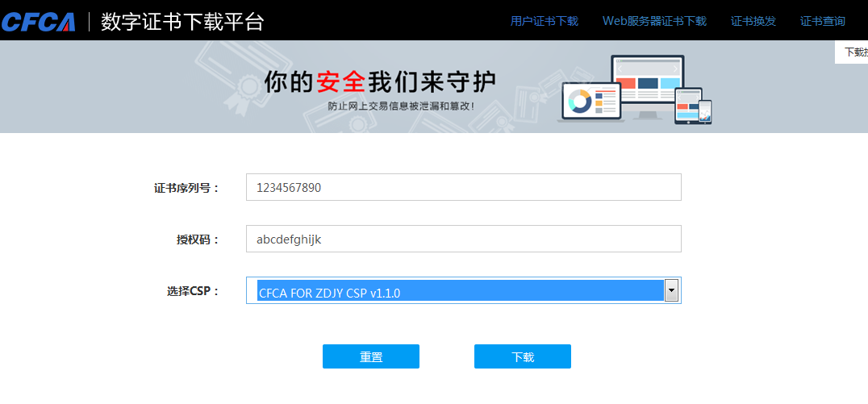This screenshot has height=404, width=868.
Task: Go to 证书查询 page
Action: tap(823, 21)
